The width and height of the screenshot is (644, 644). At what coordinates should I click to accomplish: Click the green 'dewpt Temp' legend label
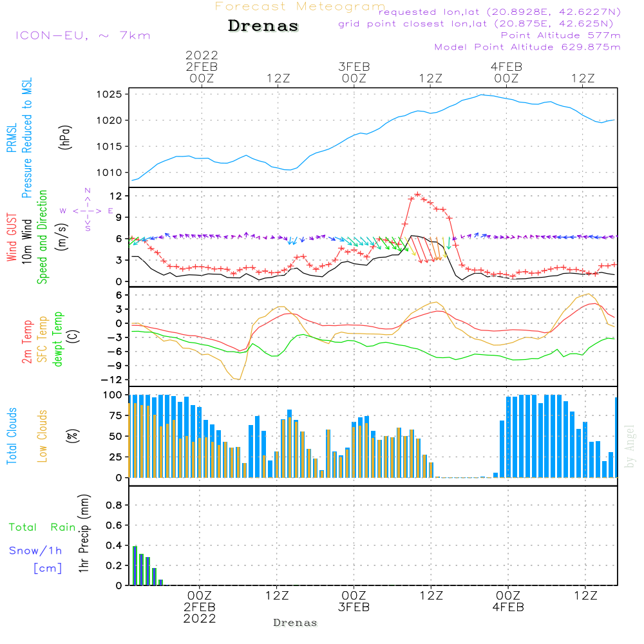click(x=57, y=339)
